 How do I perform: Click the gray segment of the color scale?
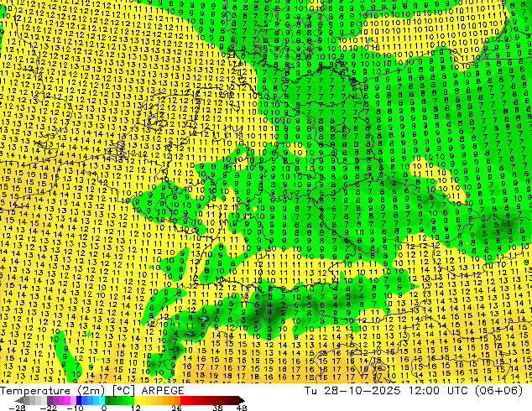pyautogui.click(x=35, y=400)
